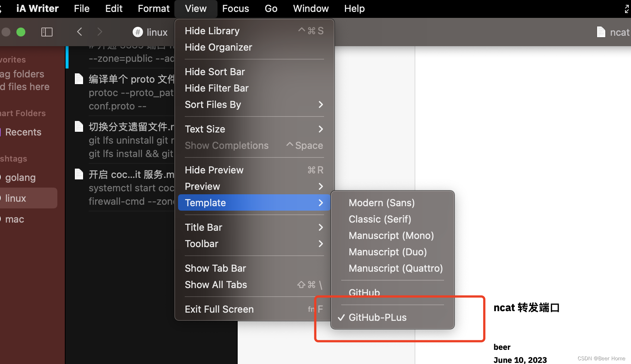Open the File menu
The width and height of the screenshot is (631, 364).
[82, 9]
